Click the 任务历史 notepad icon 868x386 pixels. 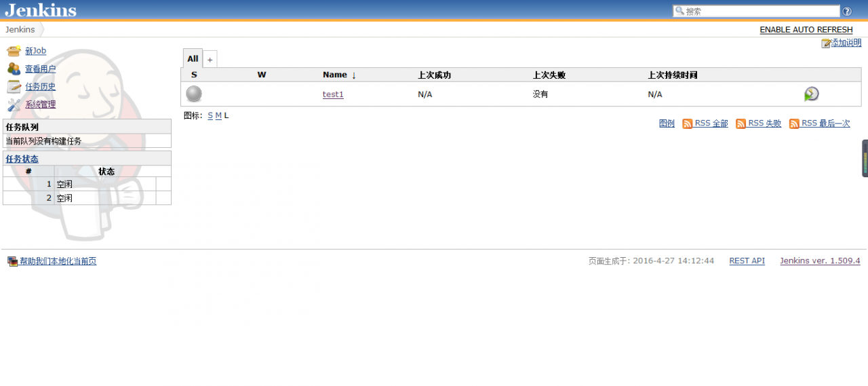click(14, 86)
